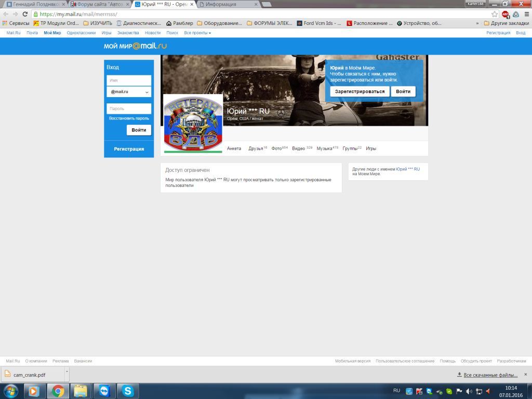532x399 pixels.
Task: Close the downloads bar
Action: click(526, 375)
